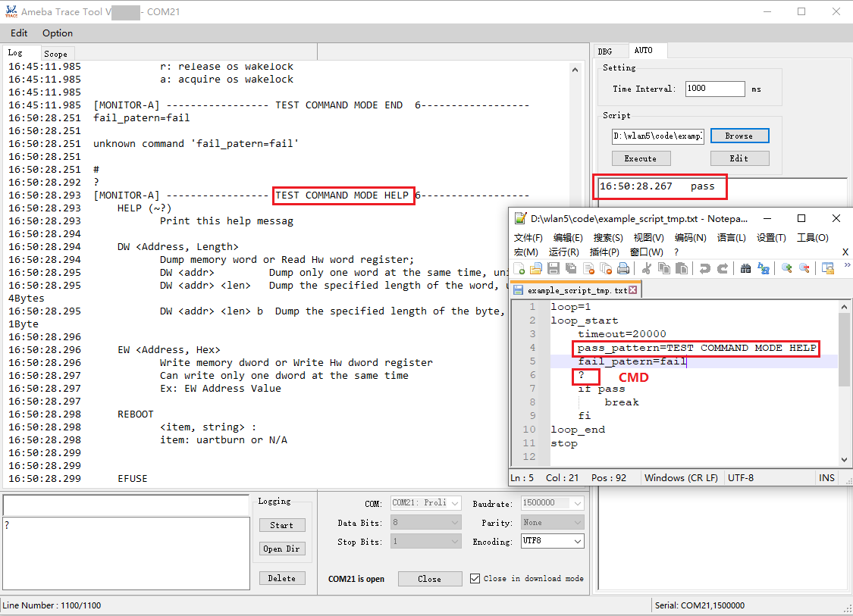853x616 pixels.
Task: Click the New file icon in Notepad++
Action: pos(519,268)
